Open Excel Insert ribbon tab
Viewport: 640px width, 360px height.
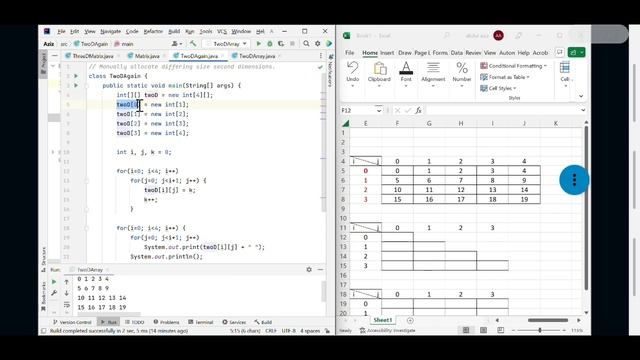tap(387, 53)
